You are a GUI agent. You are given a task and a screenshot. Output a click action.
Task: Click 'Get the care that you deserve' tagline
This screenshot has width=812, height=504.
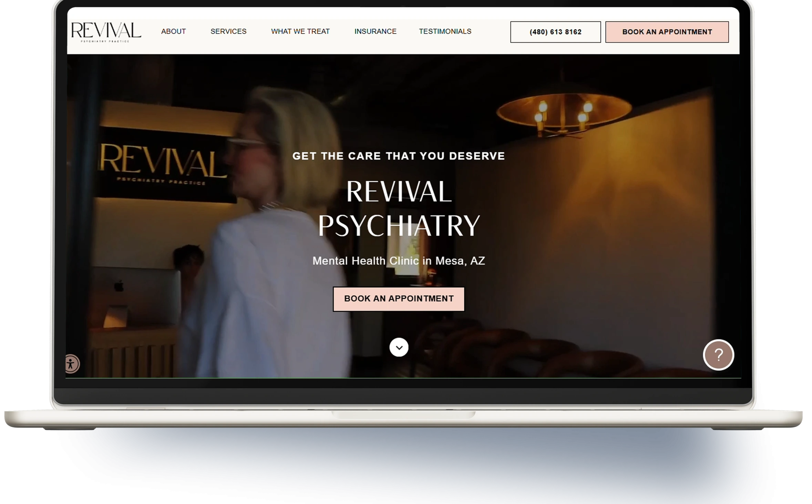(x=399, y=156)
